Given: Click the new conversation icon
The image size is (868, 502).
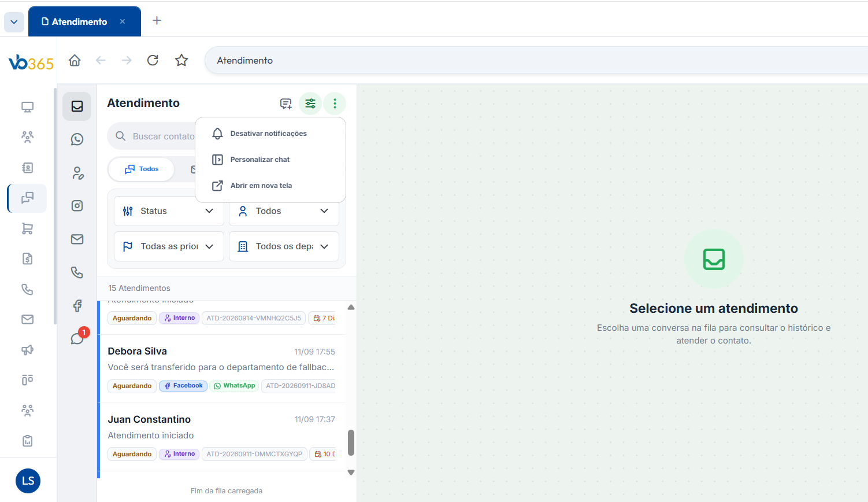Looking at the screenshot, I should [x=286, y=104].
